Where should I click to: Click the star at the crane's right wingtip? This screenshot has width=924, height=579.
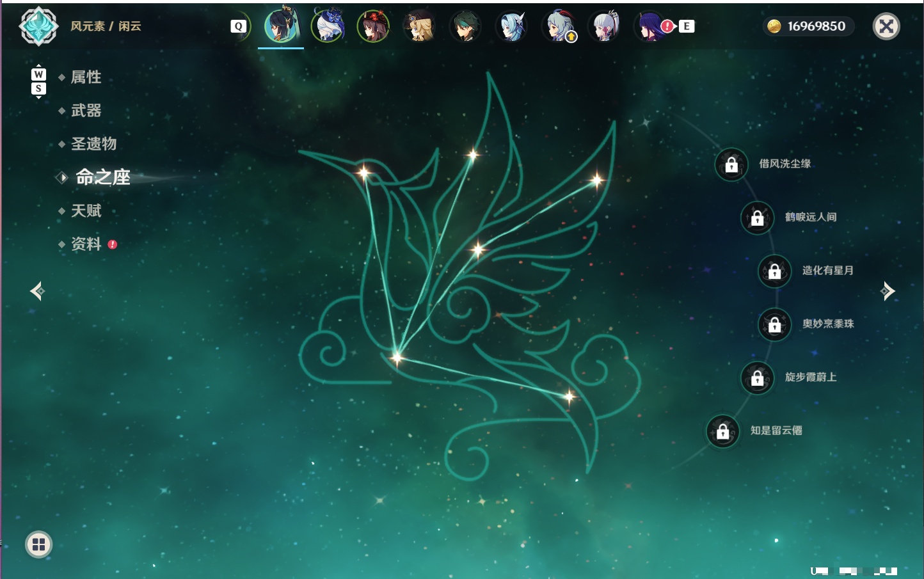coord(596,180)
